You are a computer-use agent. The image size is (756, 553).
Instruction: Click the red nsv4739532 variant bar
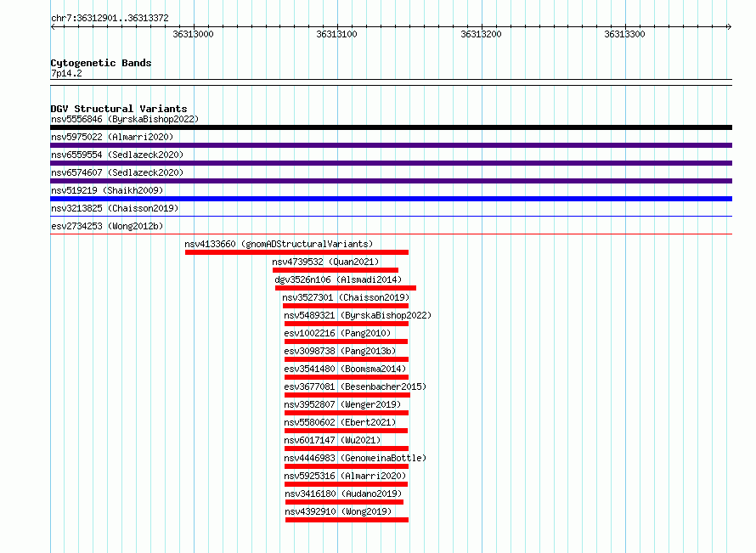336,270
